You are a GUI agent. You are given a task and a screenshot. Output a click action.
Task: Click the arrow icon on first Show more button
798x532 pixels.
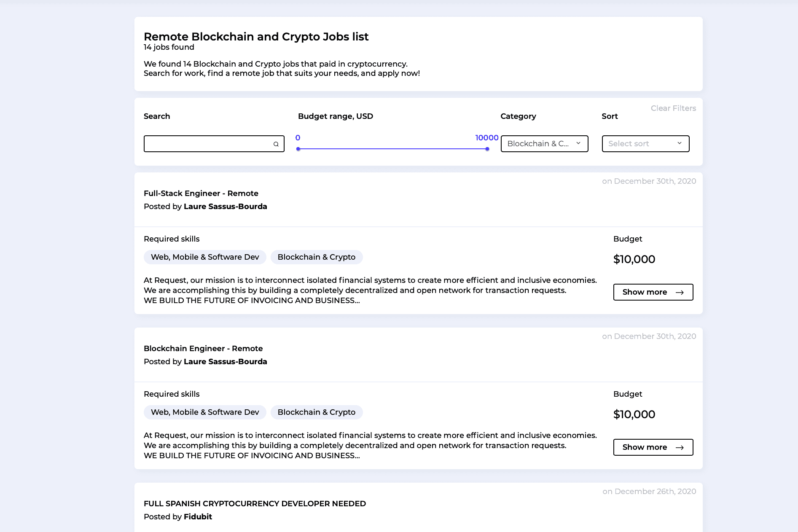(x=680, y=292)
